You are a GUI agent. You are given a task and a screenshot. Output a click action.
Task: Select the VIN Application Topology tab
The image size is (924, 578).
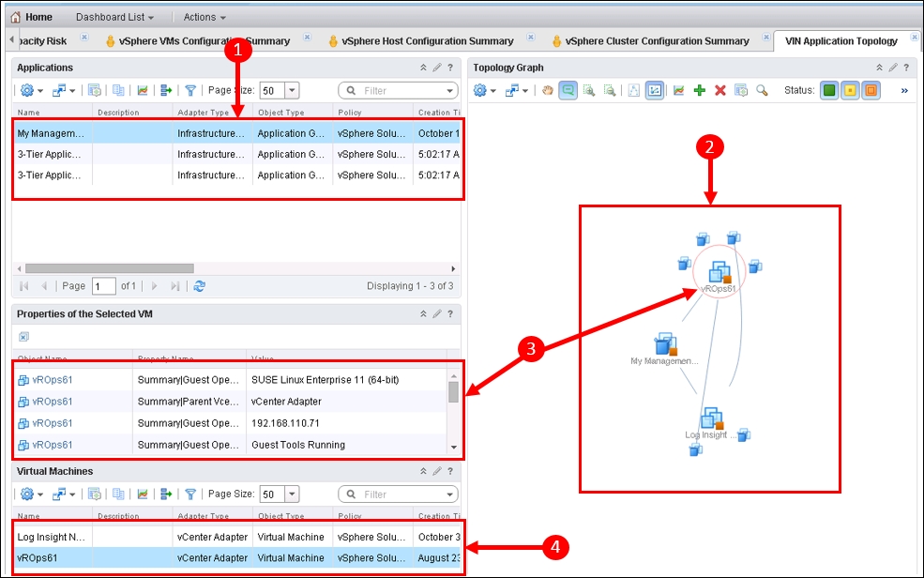(x=841, y=40)
